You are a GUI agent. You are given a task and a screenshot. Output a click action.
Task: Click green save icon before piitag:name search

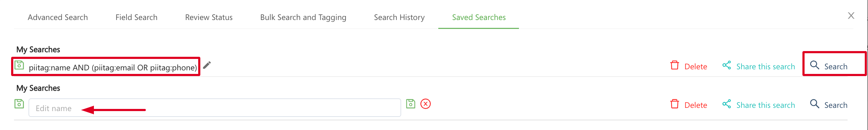coord(19,65)
